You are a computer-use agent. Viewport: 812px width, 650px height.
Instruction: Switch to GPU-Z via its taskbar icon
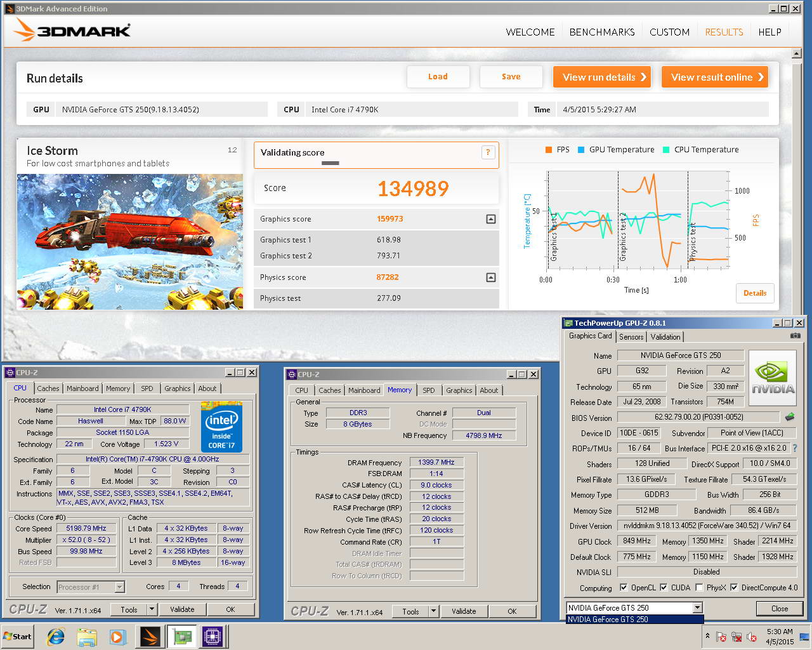tap(182, 637)
